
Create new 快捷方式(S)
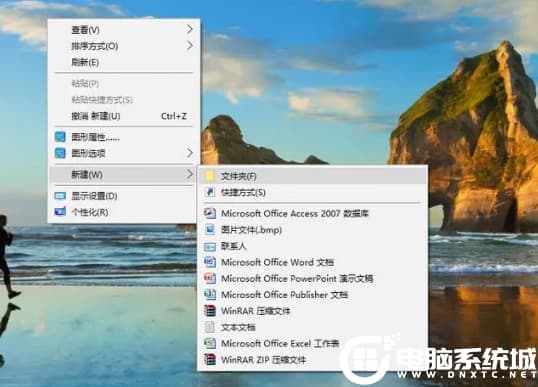point(313,192)
